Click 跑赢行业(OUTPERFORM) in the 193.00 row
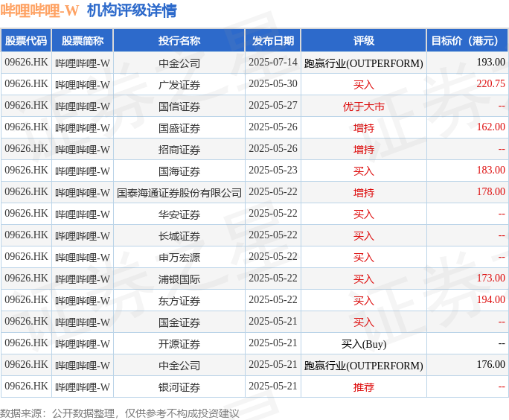The width and height of the screenshot is (509, 420). click(x=364, y=63)
